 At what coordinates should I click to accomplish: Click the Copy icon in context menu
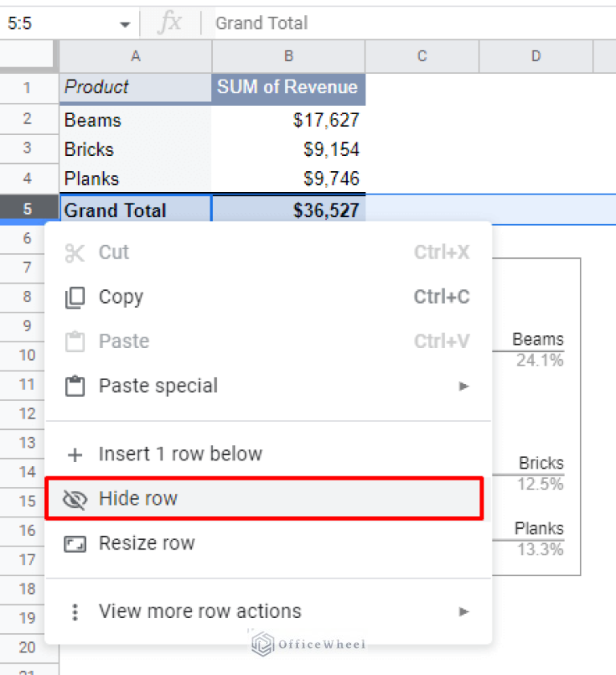pos(75,297)
